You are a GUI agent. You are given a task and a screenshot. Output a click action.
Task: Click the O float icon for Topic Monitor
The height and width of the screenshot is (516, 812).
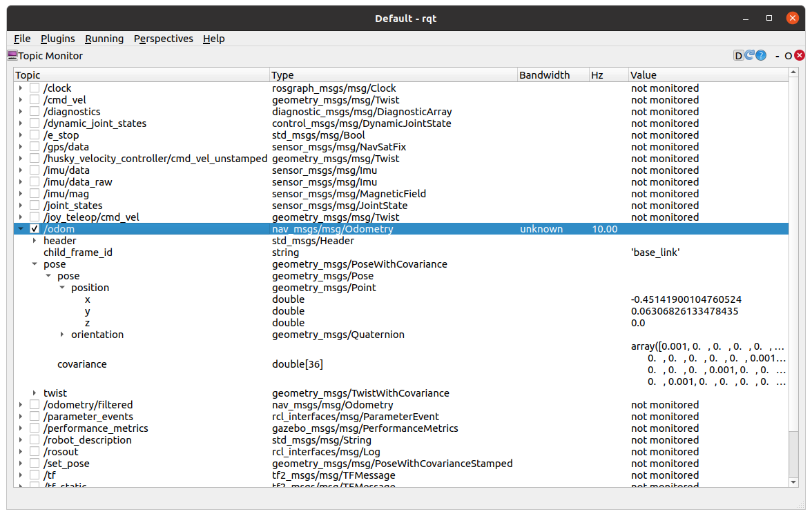789,56
